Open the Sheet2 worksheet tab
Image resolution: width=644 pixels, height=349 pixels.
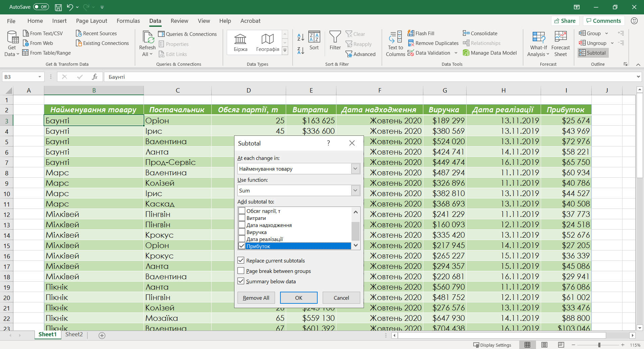point(74,335)
